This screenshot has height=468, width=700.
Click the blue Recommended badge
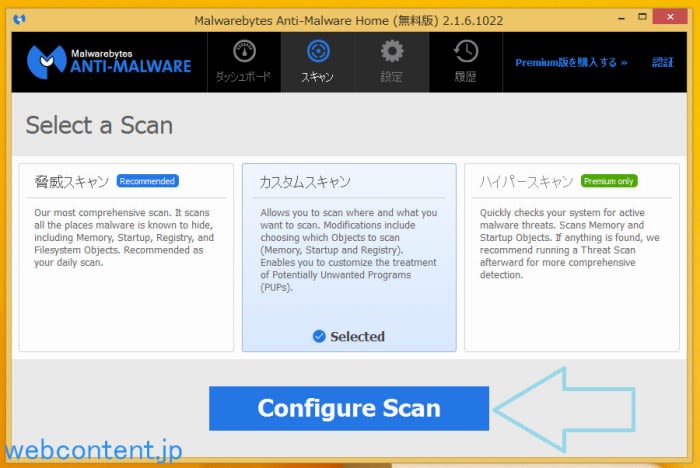coord(147,181)
